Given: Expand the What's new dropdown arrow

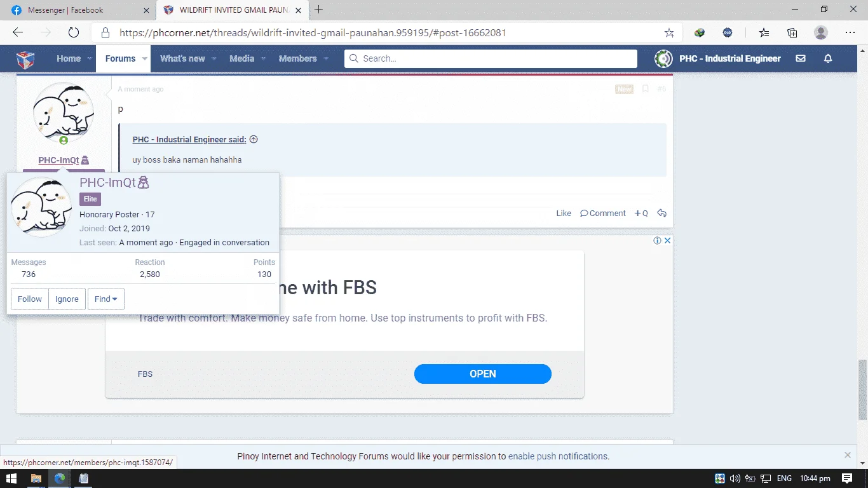Looking at the screenshot, I should (214, 58).
